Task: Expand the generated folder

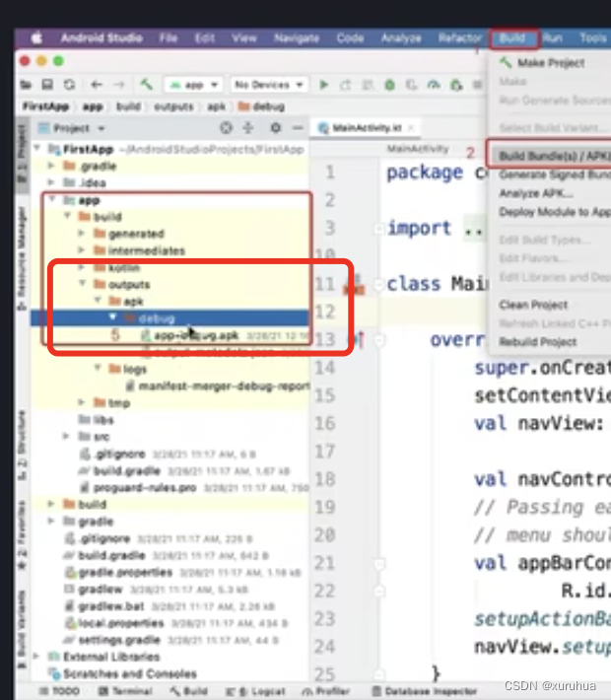Action: pyautogui.click(x=81, y=233)
